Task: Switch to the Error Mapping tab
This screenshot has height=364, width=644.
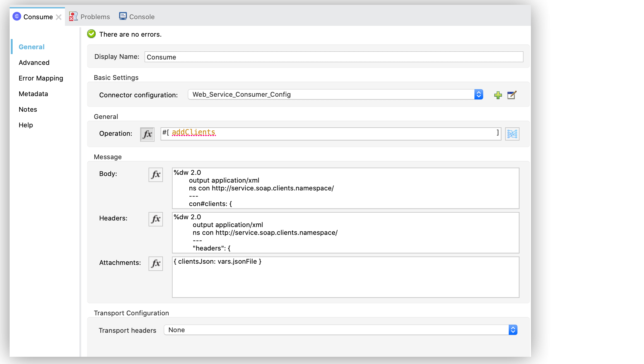Action: pyautogui.click(x=41, y=78)
